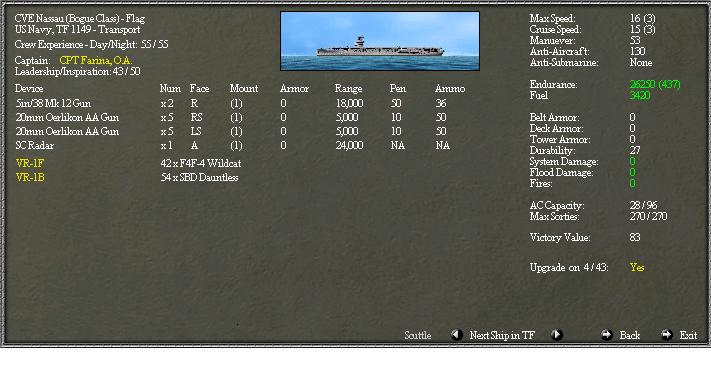Screen dimensions: 711x384
Task: Click the Back label
Action: point(630,335)
